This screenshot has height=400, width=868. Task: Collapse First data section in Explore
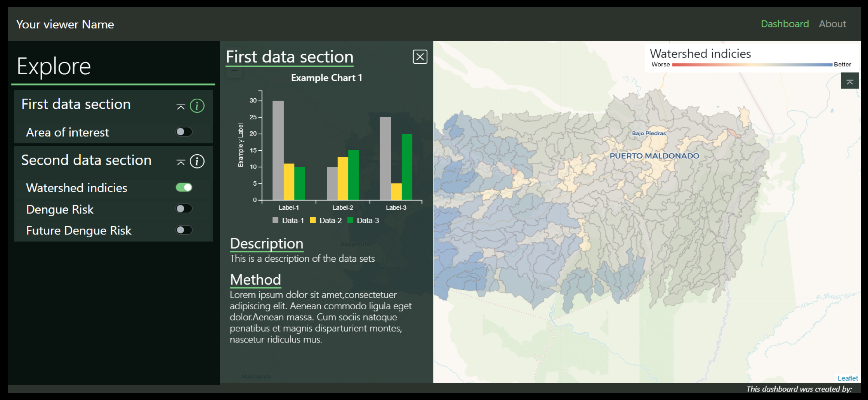(181, 106)
